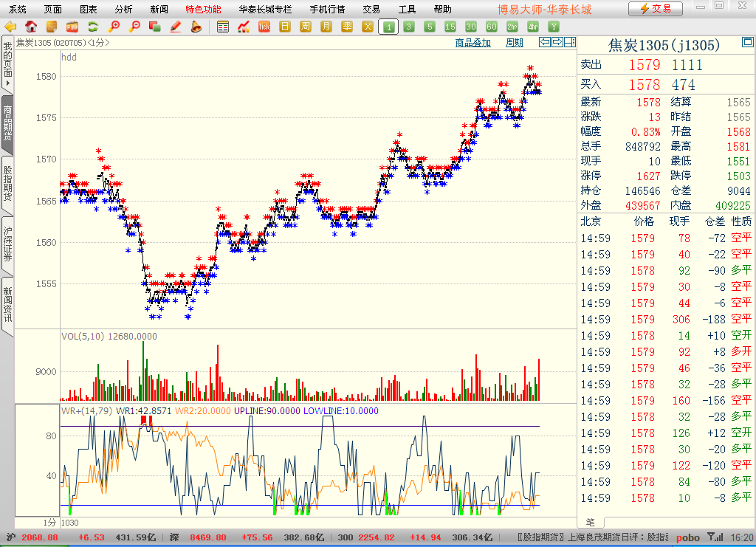The image size is (756, 547).
Task: Click the 商品叠加 link
Action: [473, 43]
